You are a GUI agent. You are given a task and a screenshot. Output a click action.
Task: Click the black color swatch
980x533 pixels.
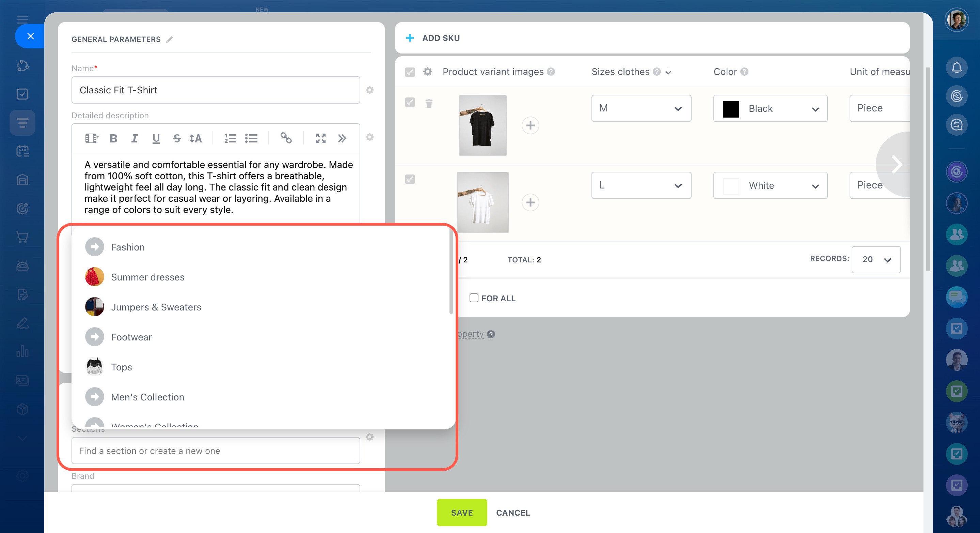pos(730,109)
